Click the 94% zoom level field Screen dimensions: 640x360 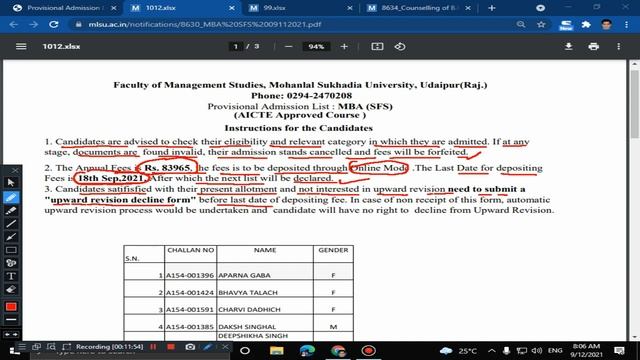(316, 47)
